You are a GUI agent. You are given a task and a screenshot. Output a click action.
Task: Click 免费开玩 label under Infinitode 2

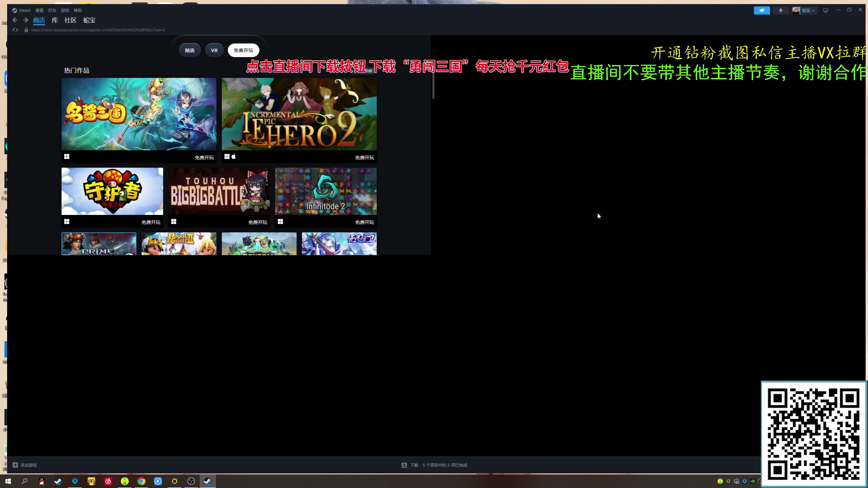point(364,222)
